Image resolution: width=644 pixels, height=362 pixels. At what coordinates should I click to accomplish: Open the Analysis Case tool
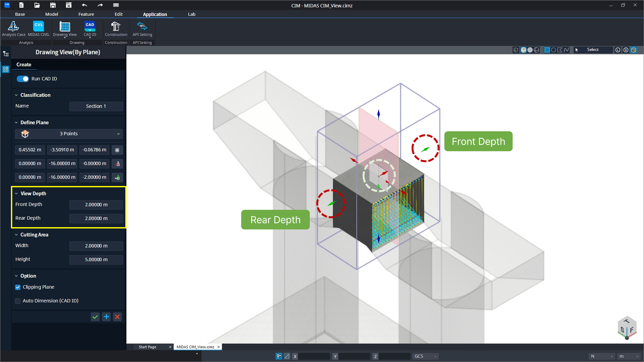pyautogui.click(x=14, y=29)
